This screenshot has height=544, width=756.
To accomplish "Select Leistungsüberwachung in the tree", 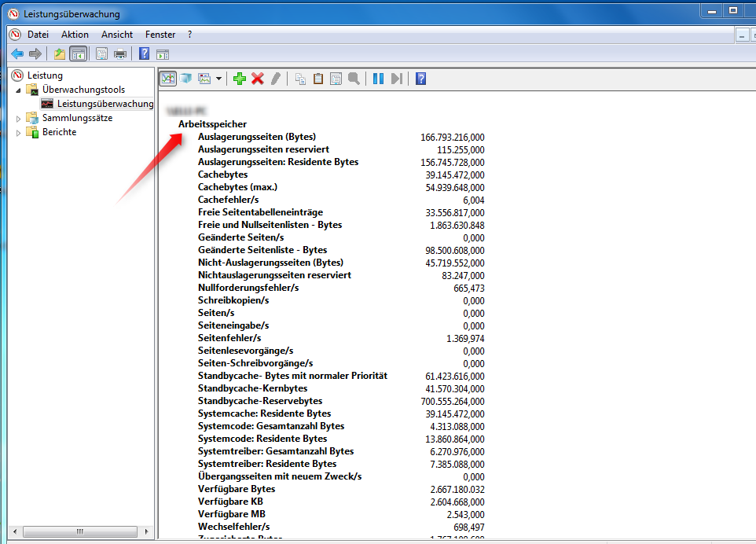I will point(102,103).
